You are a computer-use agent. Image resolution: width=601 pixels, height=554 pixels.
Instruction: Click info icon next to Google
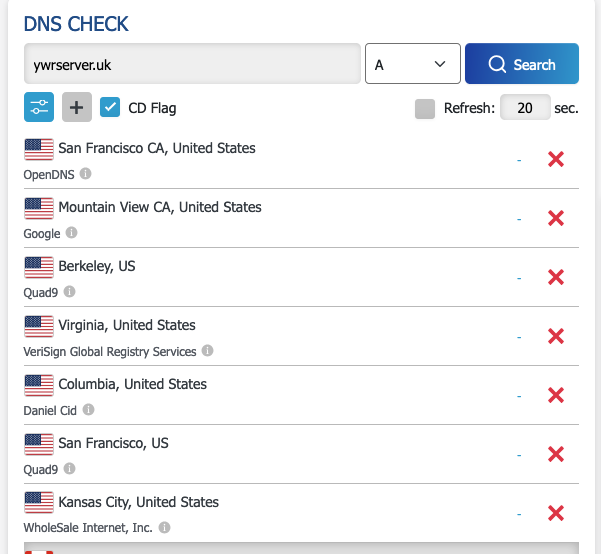point(71,232)
